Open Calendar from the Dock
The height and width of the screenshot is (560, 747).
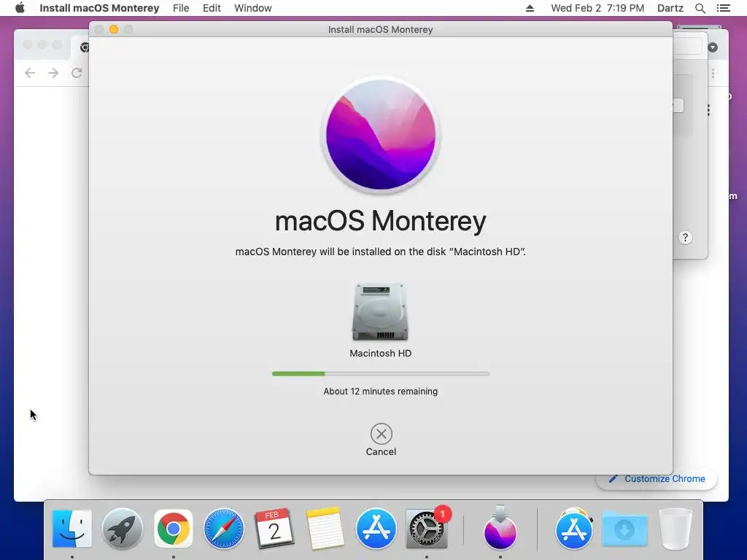tap(274, 529)
